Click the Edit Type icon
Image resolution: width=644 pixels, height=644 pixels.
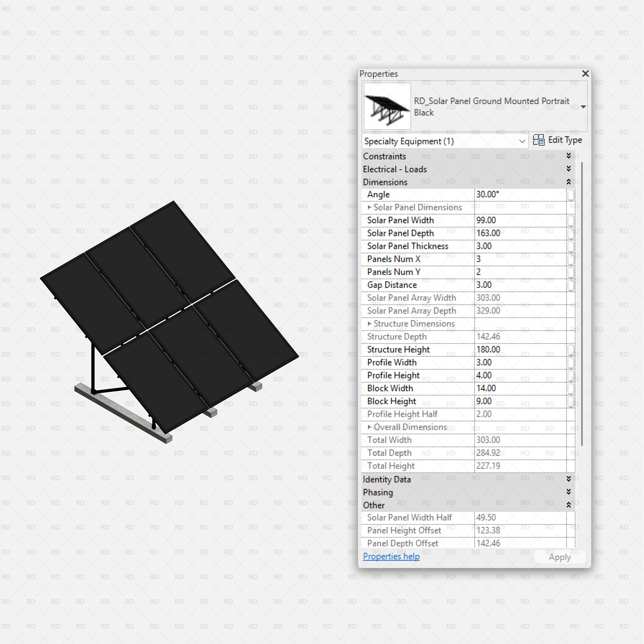pos(538,140)
